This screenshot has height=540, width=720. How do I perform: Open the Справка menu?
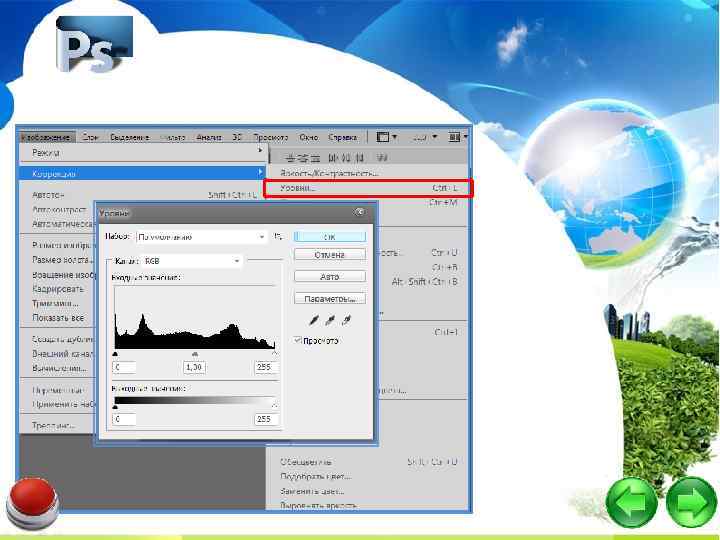(x=343, y=137)
